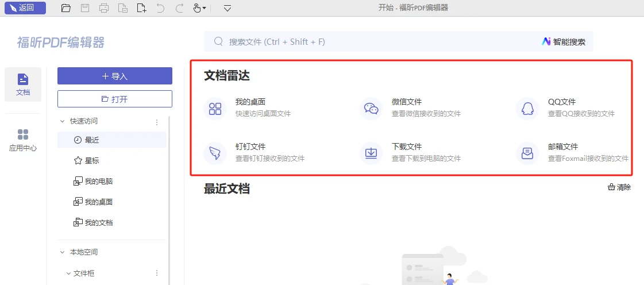
Task: Click the 我的桌面 grid icon in 文档雷达
Action: tap(215, 109)
